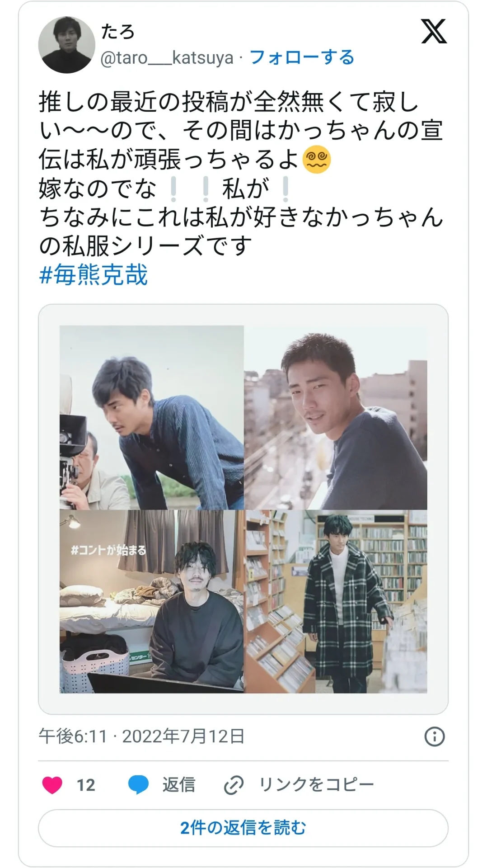
Task: Open the たろ profile avatar
Action: [x=67, y=45]
